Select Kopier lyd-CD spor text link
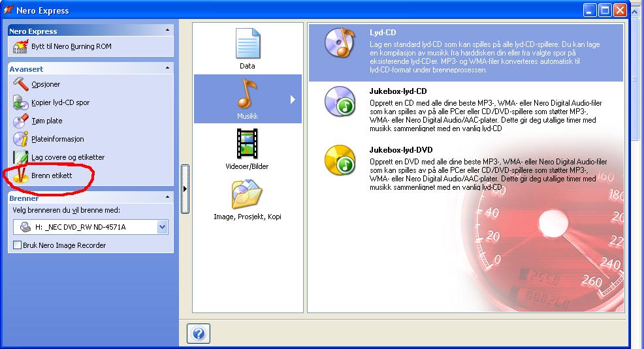The image size is (644, 349). point(60,102)
